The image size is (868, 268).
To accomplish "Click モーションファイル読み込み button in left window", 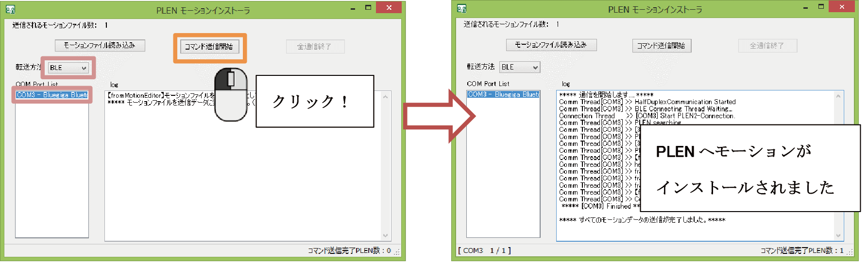I will pyautogui.click(x=100, y=45).
